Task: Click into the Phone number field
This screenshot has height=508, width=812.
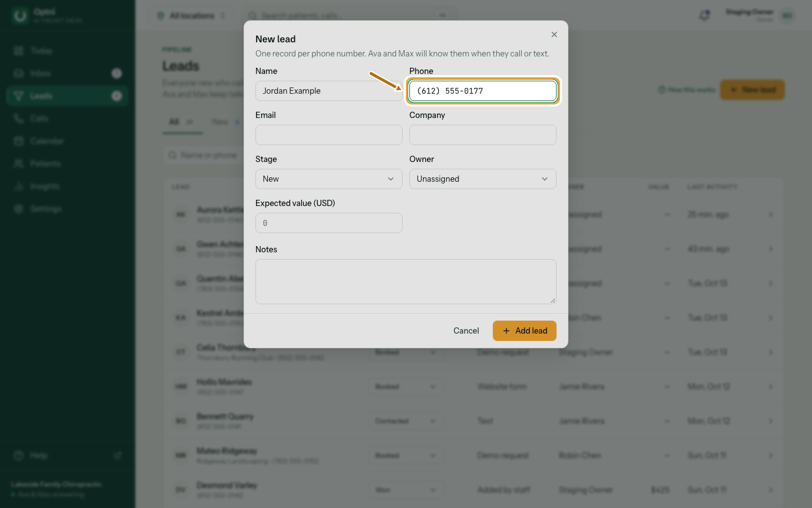Action: [483, 91]
